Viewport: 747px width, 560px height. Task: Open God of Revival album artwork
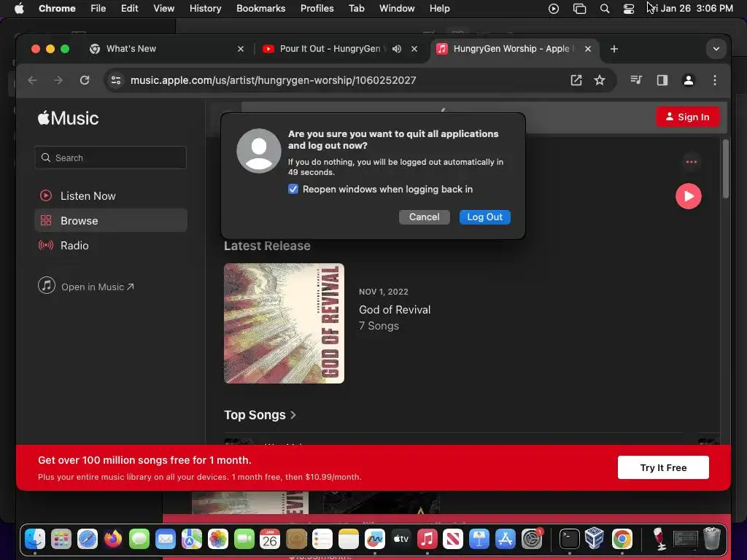pos(284,323)
